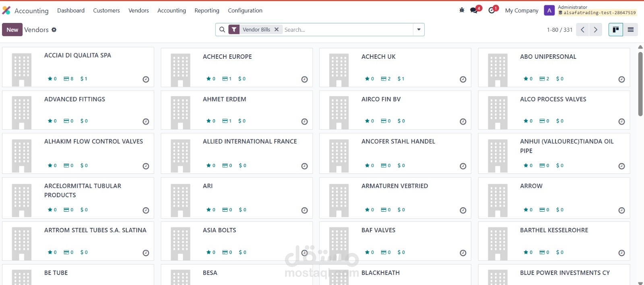Switch to list view
This screenshot has width=644, height=285.
click(x=631, y=29)
